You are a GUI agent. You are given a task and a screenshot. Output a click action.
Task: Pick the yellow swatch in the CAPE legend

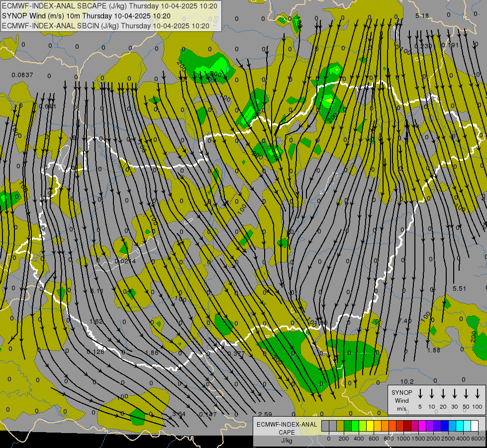(x=371, y=426)
